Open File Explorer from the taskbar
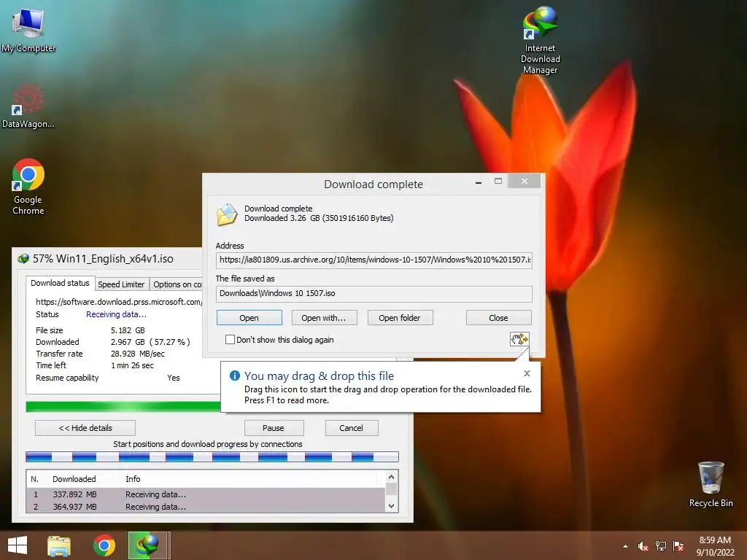Viewport: 747px width, 560px height. 59,545
